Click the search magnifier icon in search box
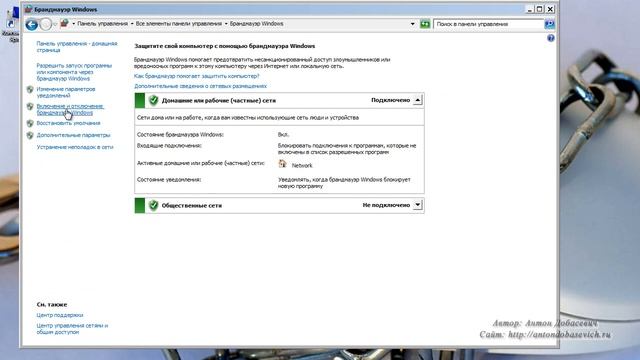 point(549,24)
